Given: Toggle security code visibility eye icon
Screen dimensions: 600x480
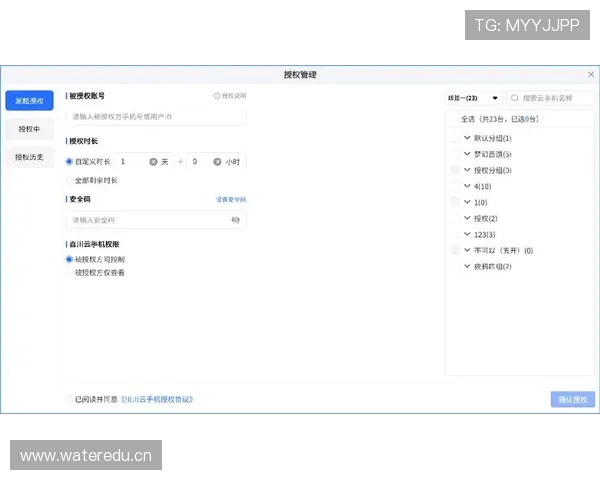Looking at the screenshot, I should click(236, 220).
